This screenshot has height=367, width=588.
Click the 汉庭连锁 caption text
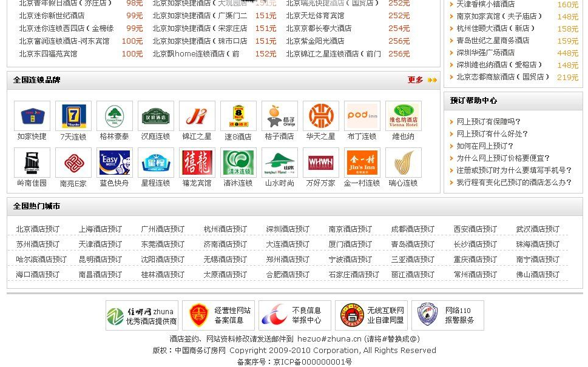155,136
